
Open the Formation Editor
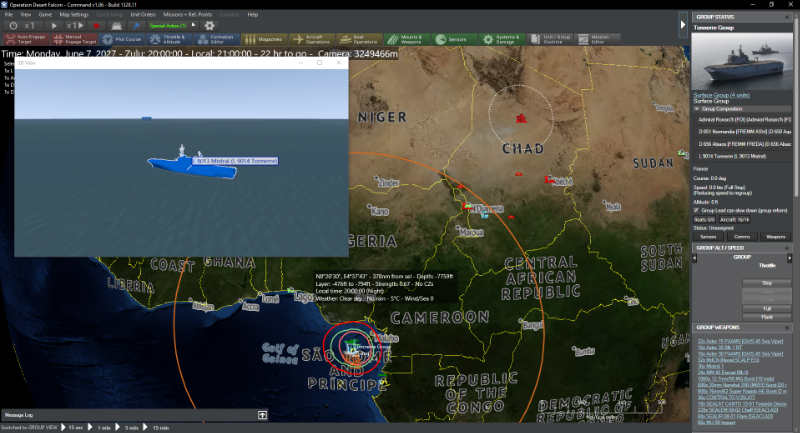[x=217, y=39]
